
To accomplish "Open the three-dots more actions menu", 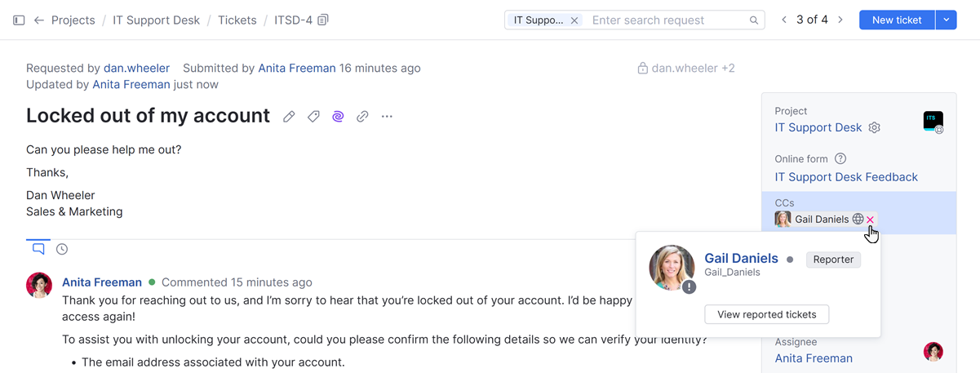I will point(387,117).
